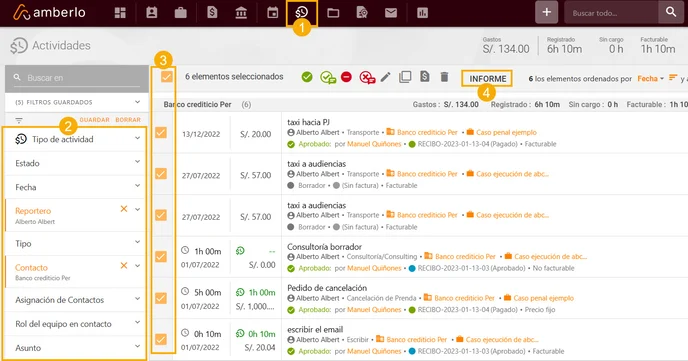Create invoice from selected items icon
The image size is (688, 361).
(424, 77)
